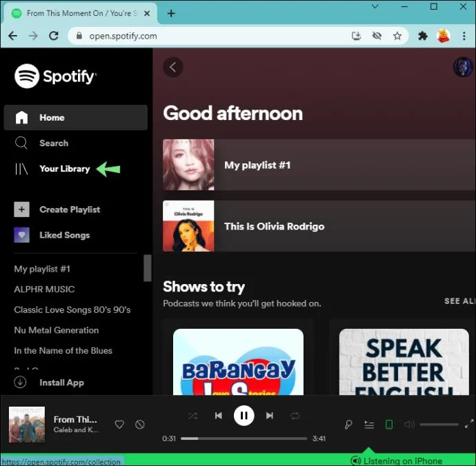The image size is (476, 466).
Task: Like the current song with the heart
Action: pyautogui.click(x=119, y=424)
